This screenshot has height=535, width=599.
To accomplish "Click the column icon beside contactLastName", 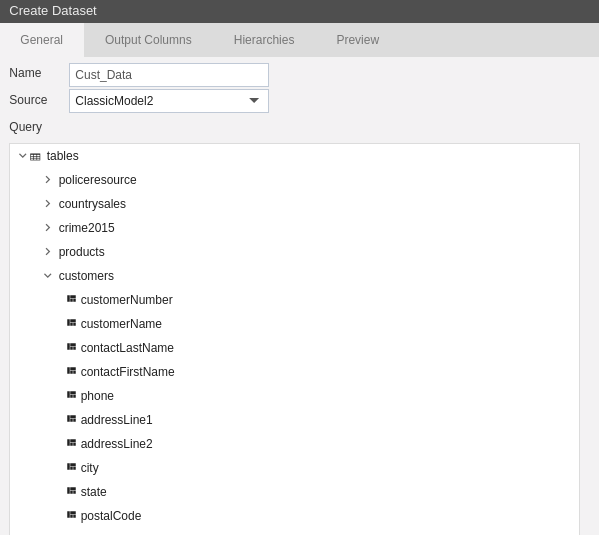I will 71,347.
